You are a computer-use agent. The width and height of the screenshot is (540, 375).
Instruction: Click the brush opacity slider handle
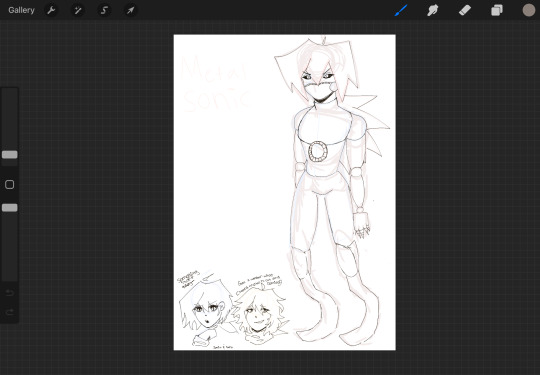10,208
